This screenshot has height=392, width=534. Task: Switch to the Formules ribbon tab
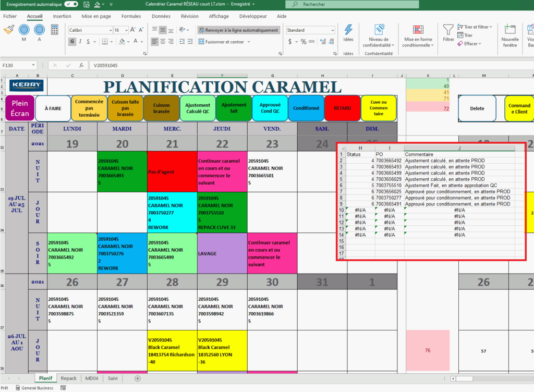pyautogui.click(x=131, y=16)
